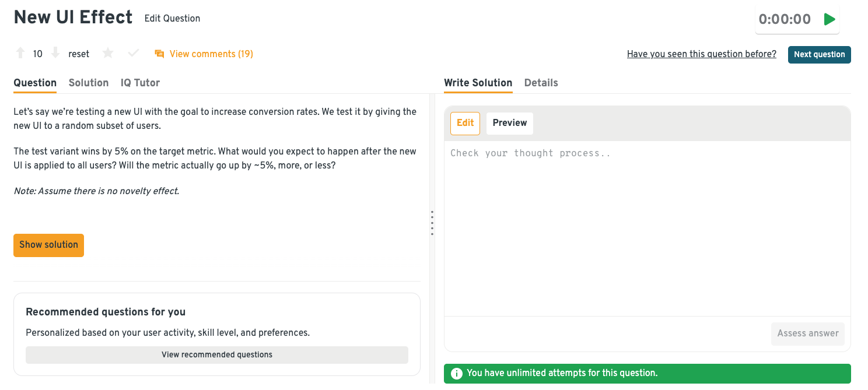Open View comments (19) link
The height and width of the screenshot is (390, 868).
click(211, 54)
